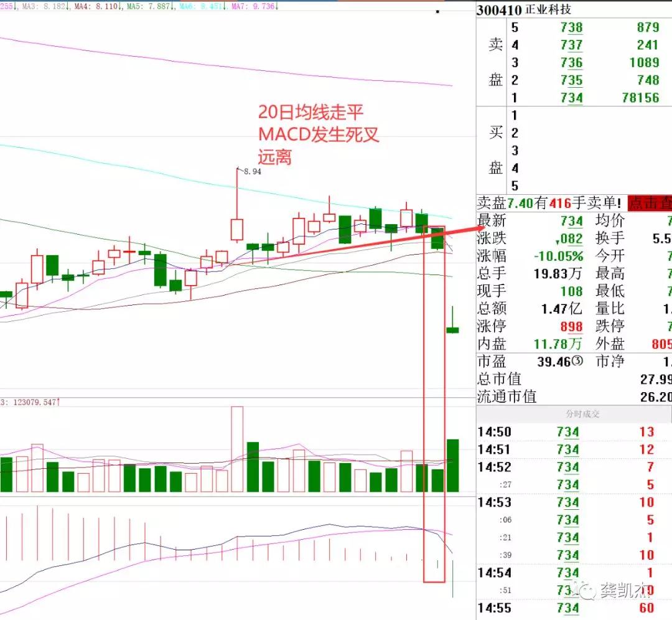Click the MA5: 7.887 indicator label
672x620 pixels.
(150, 6)
